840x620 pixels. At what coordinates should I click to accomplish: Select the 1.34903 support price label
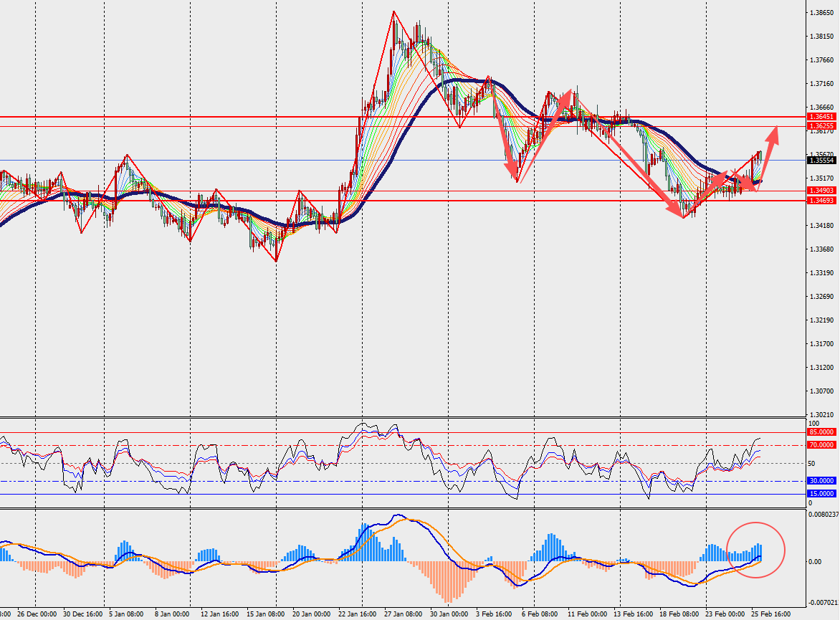[821, 191]
